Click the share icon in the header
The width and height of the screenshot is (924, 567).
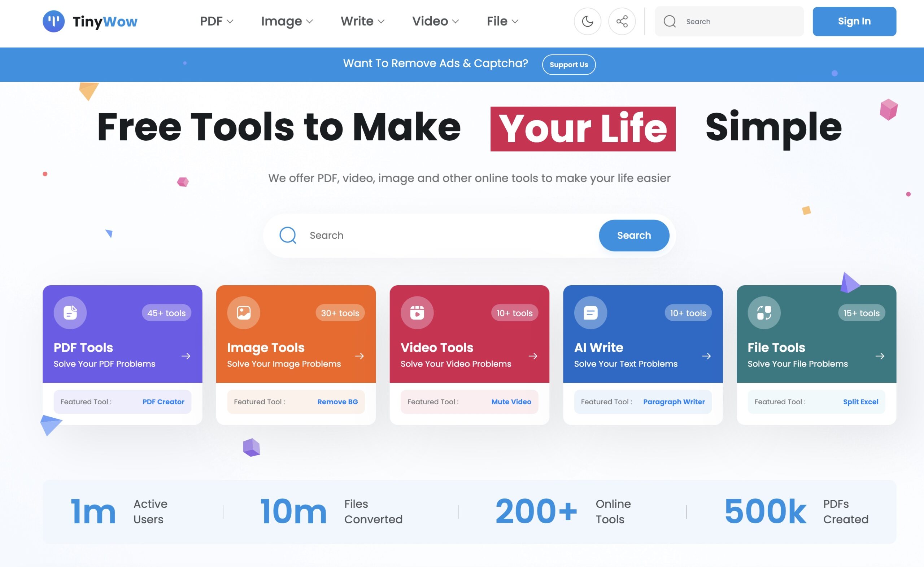pos(622,21)
